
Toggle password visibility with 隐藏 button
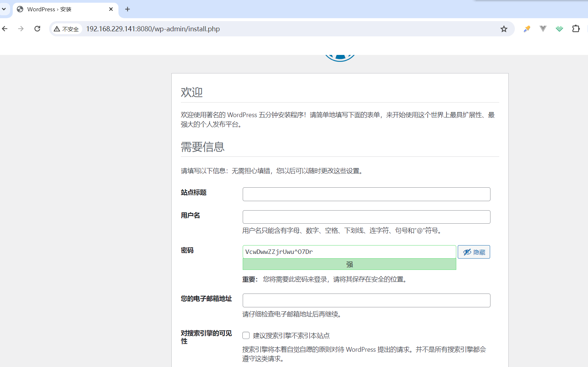click(x=474, y=252)
